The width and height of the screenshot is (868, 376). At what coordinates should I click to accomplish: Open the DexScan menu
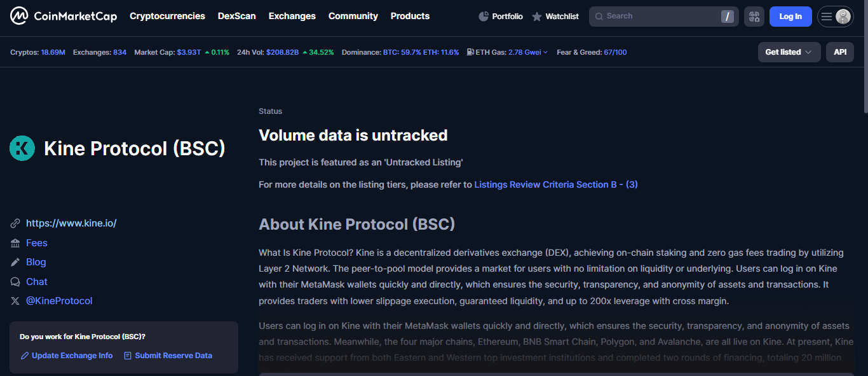point(237,16)
